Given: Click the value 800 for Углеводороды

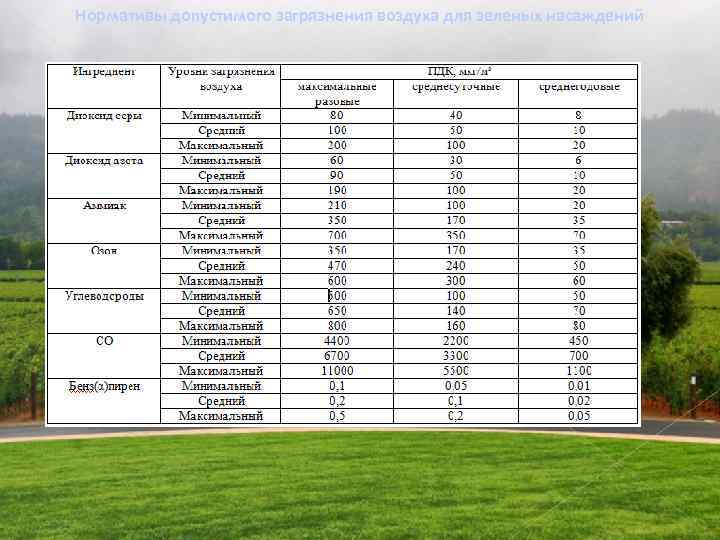Looking at the screenshot, I should [x=337, y=326].
